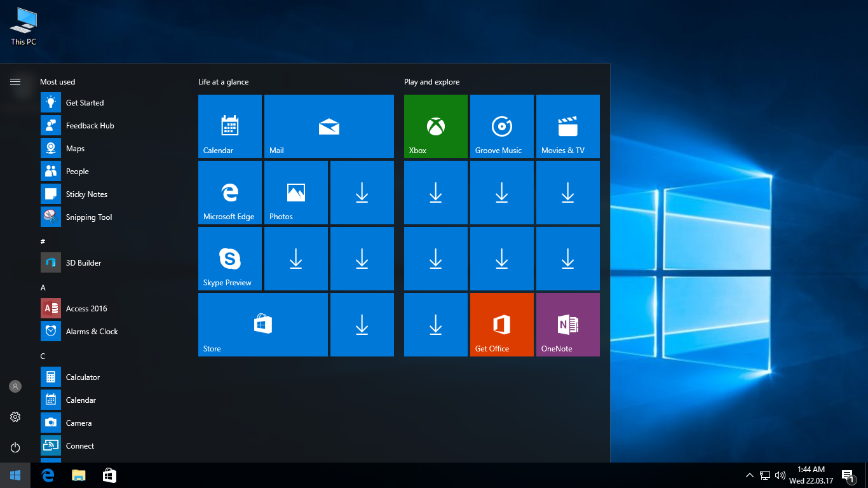Viewport: 868px width, 488px height.
Task: Click the pending download tile beside Photos
Action: tap(362, 193)
